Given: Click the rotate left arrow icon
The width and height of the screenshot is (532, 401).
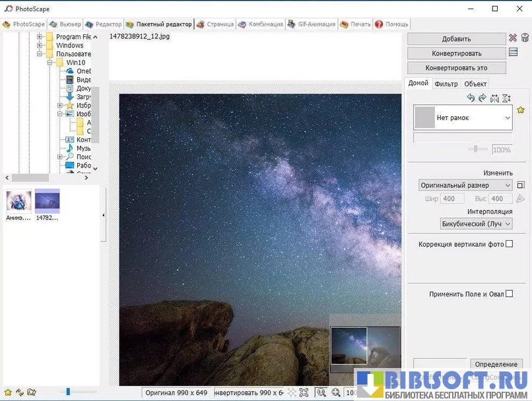Looking at the screenshot, I should pyautogui.click(x=471, y=98).
